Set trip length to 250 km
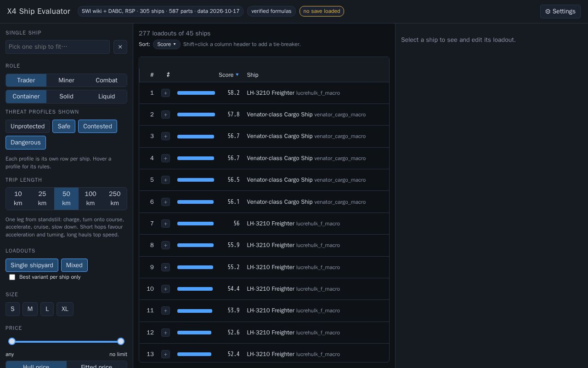The height and width of the screenshot is (368, 588). pyautogui.click(x=115, y=199)
